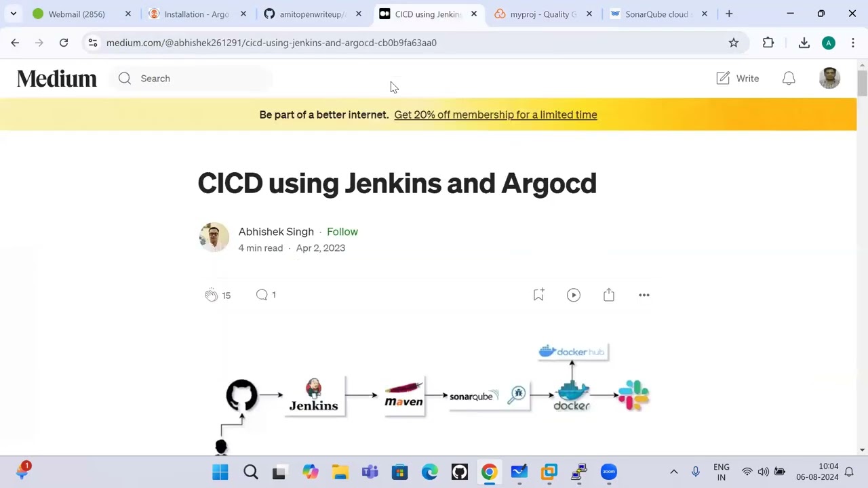Show hidden system tray icons
The height and width of the screenshot is (488, 868).
coord(673,472)
